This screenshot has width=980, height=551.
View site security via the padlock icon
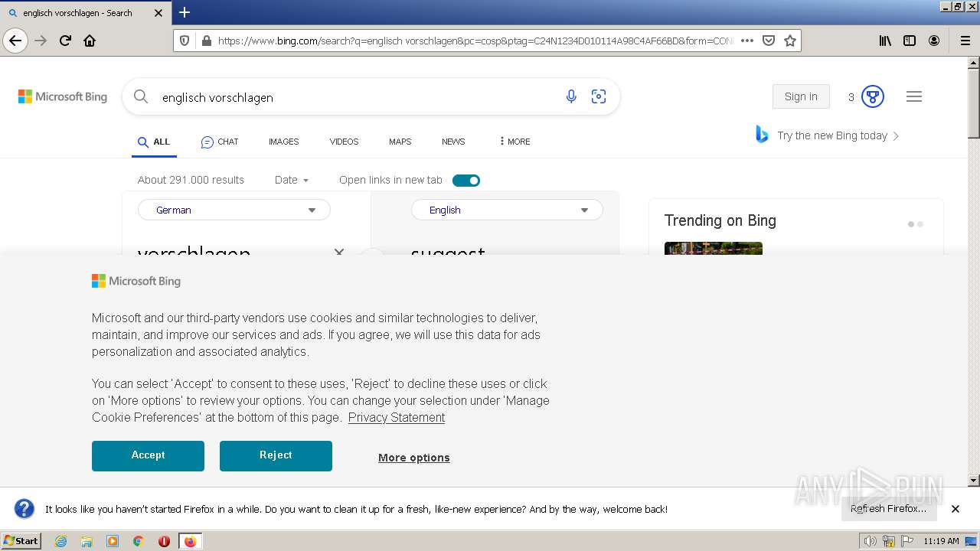205,41
